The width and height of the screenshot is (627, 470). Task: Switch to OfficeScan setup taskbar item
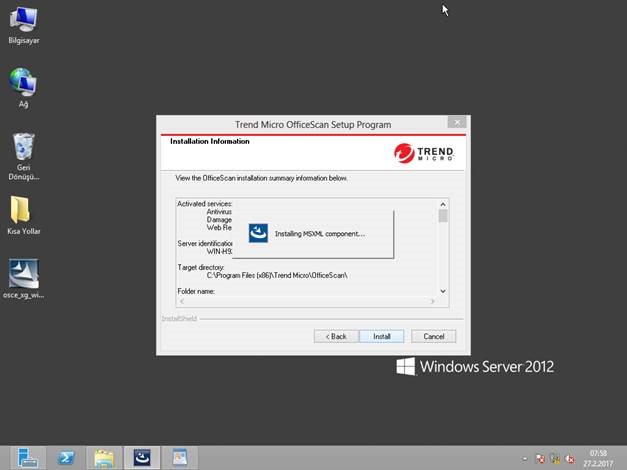coord(142,458)
